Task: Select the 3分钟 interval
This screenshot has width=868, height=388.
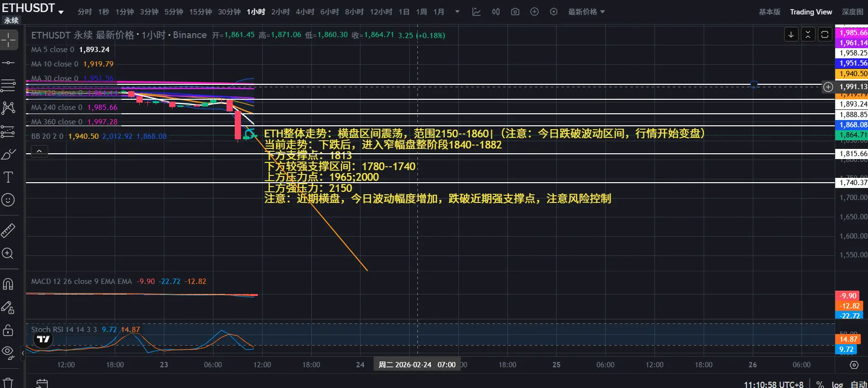Action: tap(149, 12)
